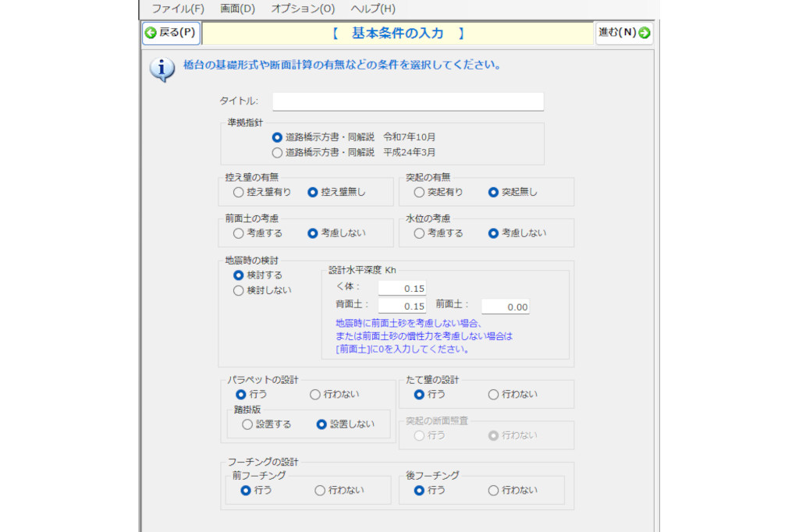799x532 pixels.
Task: Choose 考慮する for 前面土の考慮
Action: pos(239,232)
